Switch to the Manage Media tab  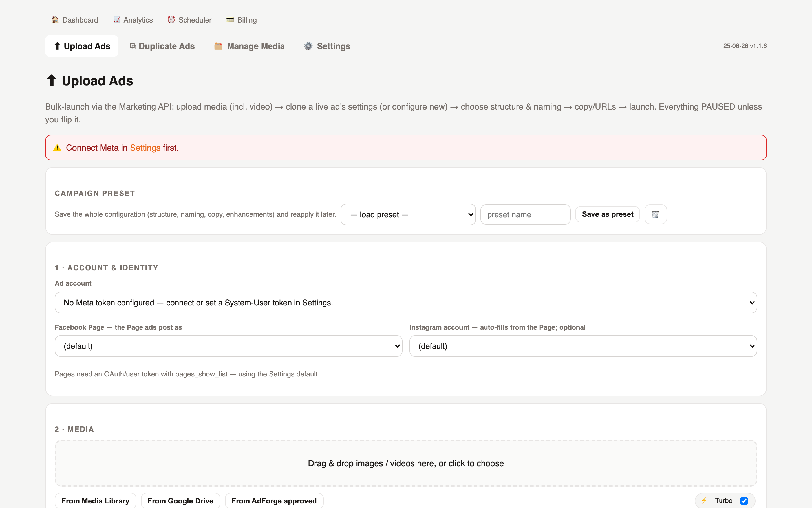click(249, 46)
